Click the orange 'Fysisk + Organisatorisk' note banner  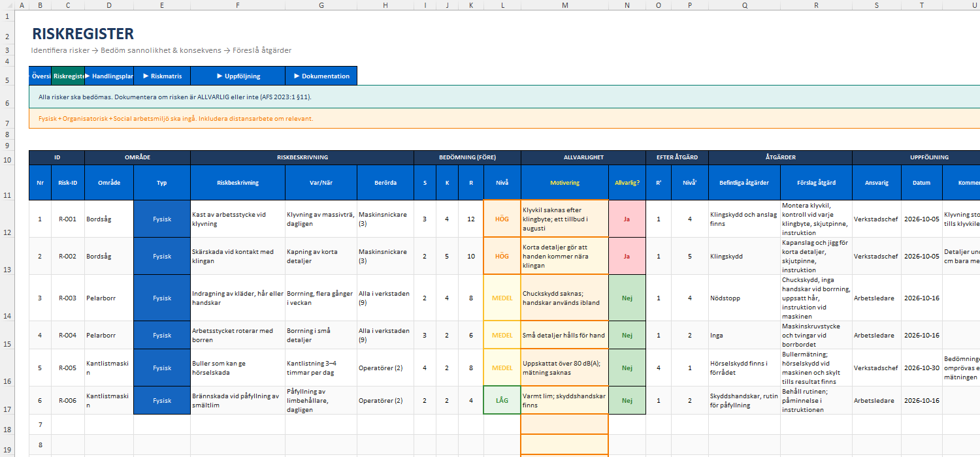point(504,119)
